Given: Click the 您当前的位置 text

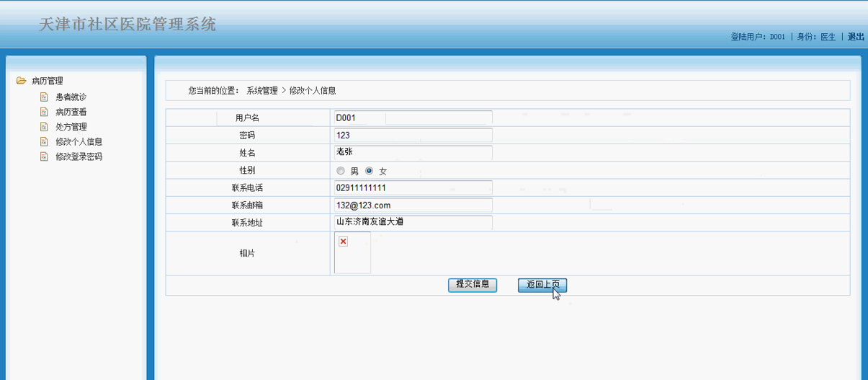Looking at the screenshot, I should (214, 91).
